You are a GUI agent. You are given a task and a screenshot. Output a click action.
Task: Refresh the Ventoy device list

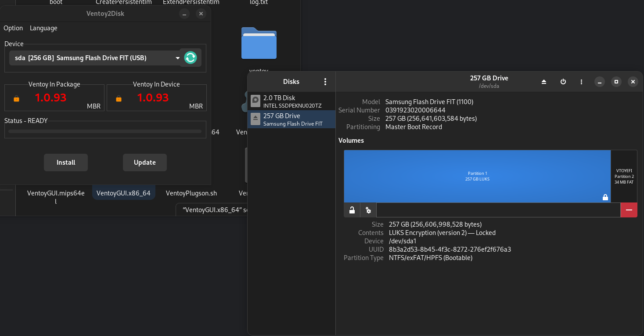[190, 58]
